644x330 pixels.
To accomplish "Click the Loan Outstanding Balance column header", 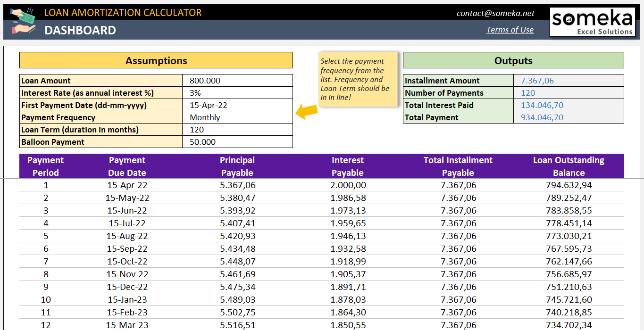I will [x=569, y=166].
